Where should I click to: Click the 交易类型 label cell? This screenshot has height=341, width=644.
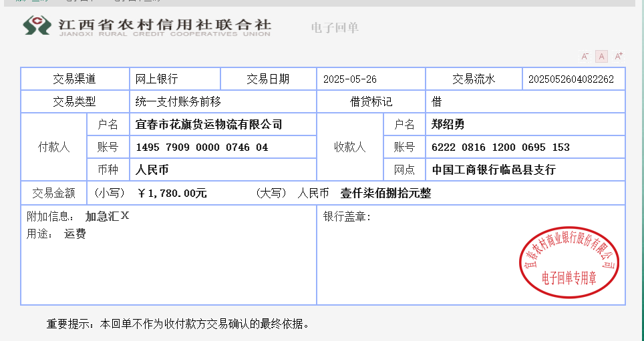pos(75,101)
